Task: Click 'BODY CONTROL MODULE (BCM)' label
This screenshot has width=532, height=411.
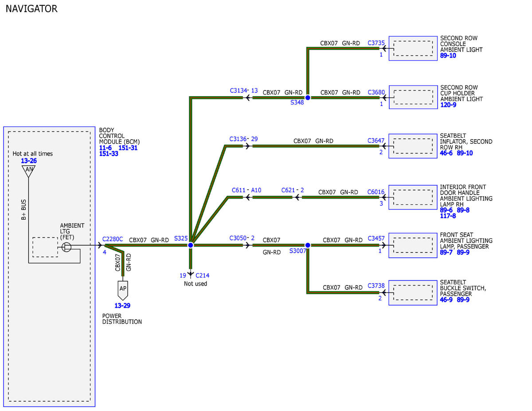Action: pyautogui.click(x=119, y=136)
